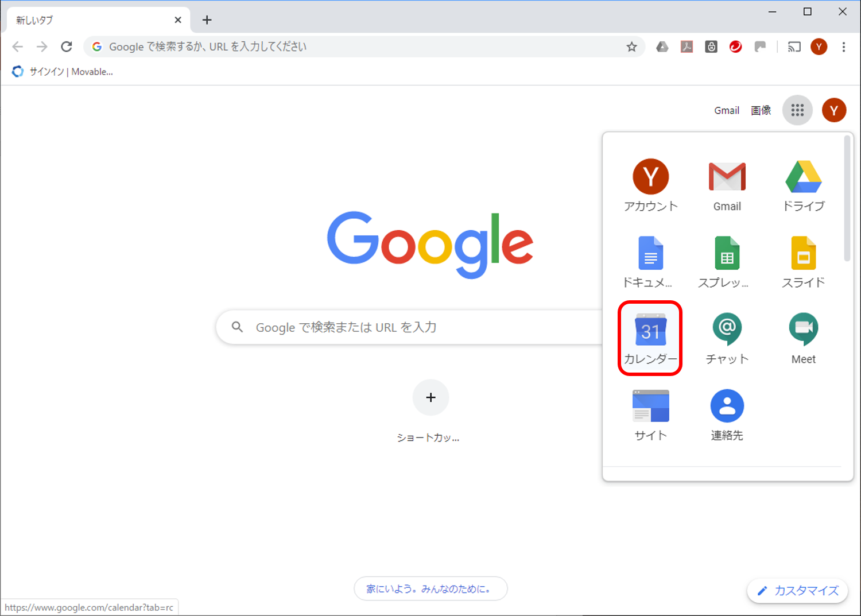861x616 pixels.
Task: Open the Google account avatar on the page
Action: [x=833, y=110]
